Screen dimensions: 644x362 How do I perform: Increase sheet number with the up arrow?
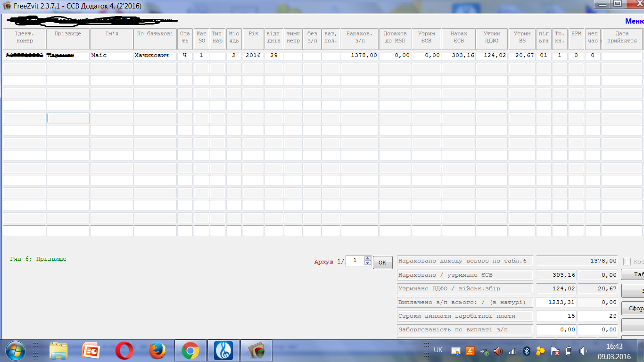[368, 258]
